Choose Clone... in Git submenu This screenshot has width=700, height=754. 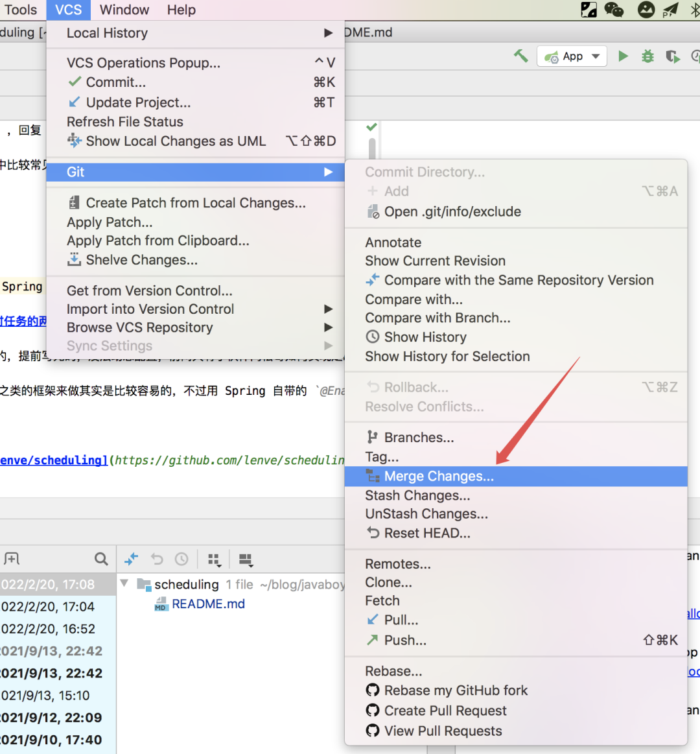point(516,582)
